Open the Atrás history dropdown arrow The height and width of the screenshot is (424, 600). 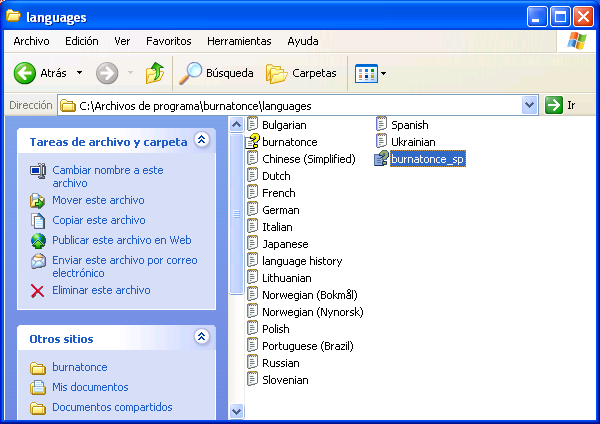[x=80, y=73]
